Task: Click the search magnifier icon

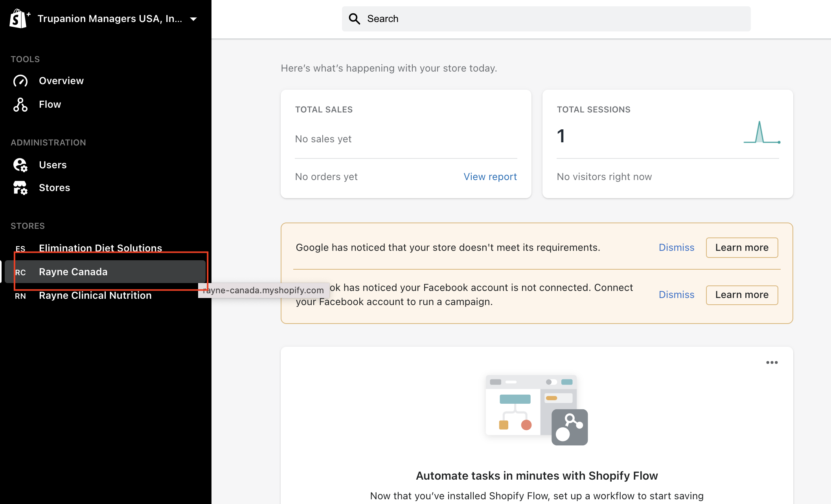Action: (355, 19)
